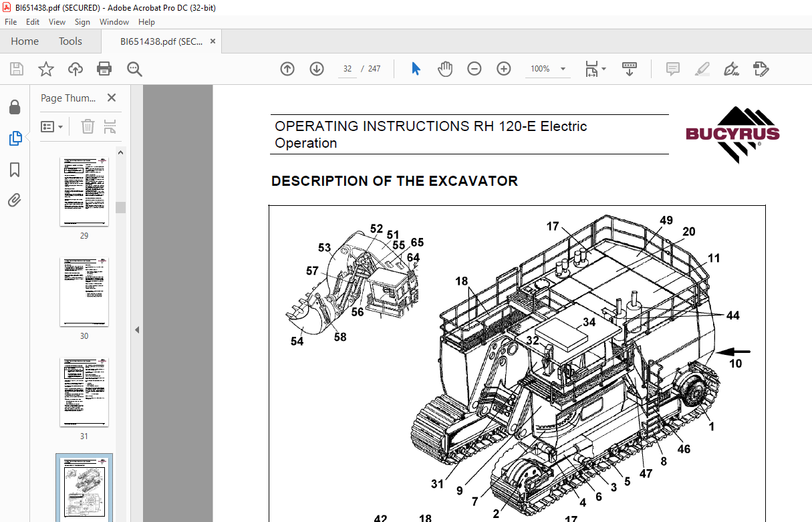The image size is (812, 522).
Task: Open the Bookmarks panel icon
Action: [15, 170]
